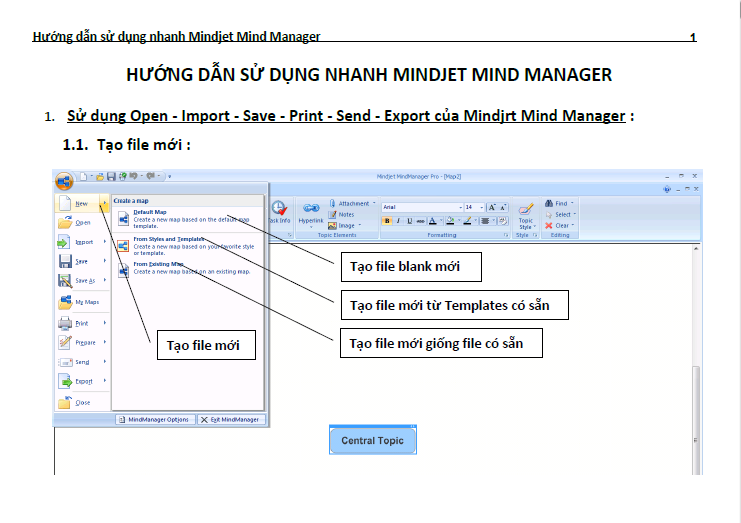Open Topic Style dropdown arrow
This screenshot has height=523, width=741.
point(534,227)
